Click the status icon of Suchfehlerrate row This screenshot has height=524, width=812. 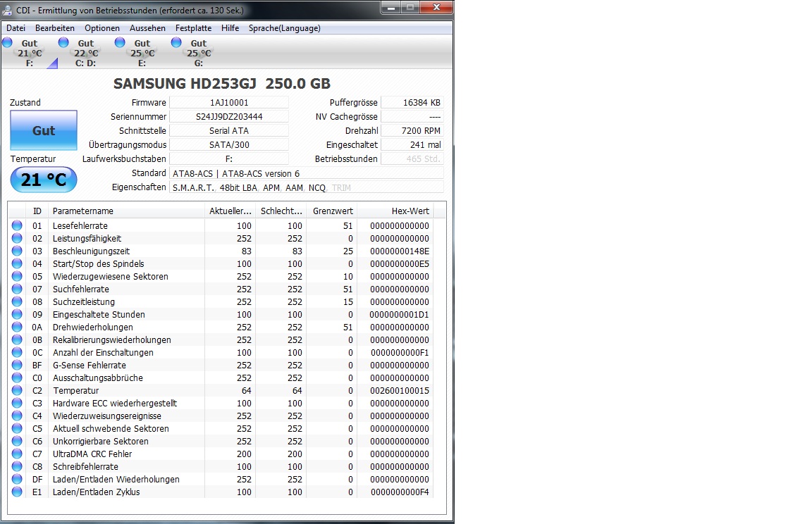17,289
